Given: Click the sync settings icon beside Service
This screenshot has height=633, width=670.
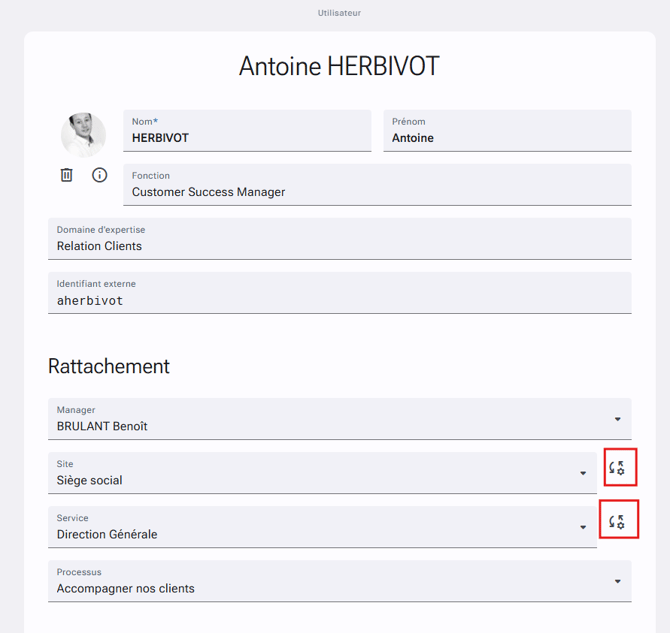Looking at the screenshot, I should 617,521.
